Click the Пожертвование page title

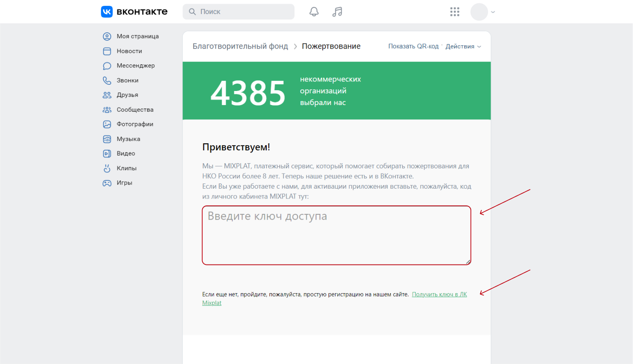[331, 46]
